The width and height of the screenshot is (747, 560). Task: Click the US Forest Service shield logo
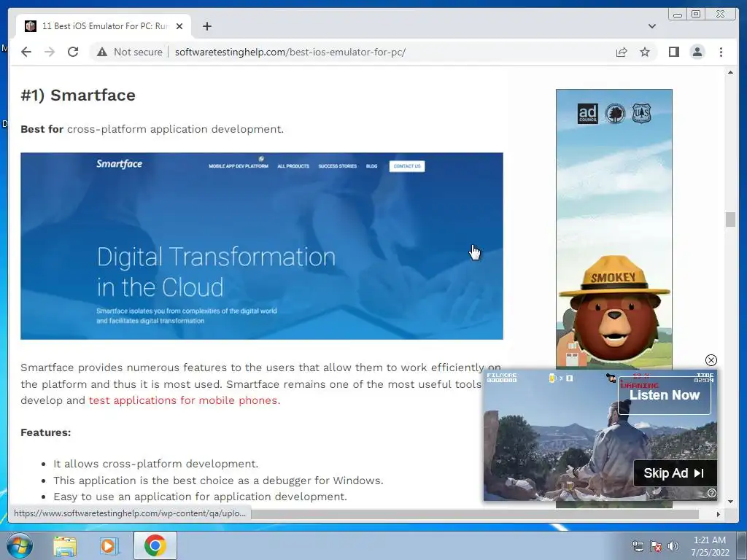(641, 114)
